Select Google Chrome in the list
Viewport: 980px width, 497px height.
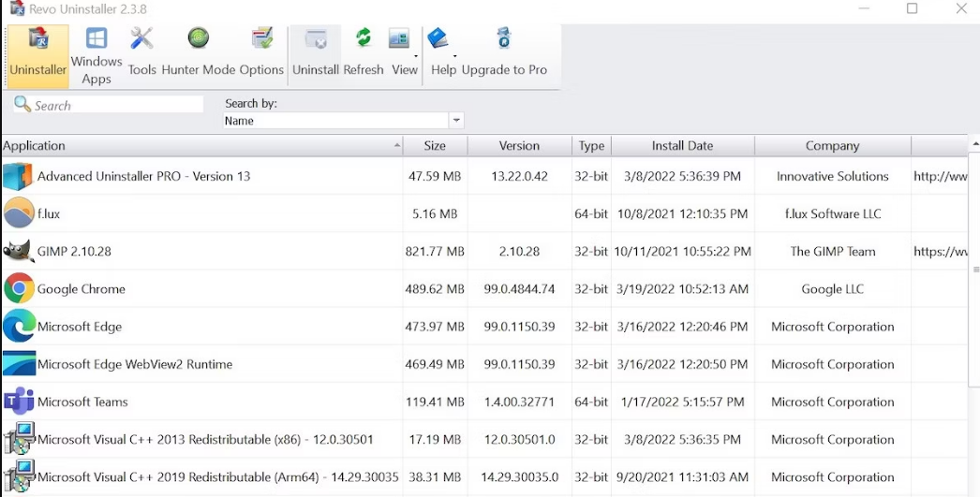[x=82, y=289]
